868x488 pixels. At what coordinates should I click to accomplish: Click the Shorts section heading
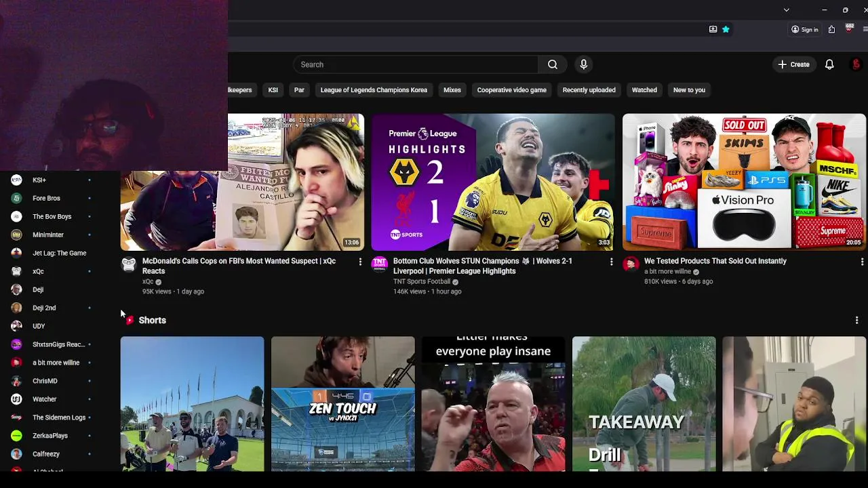pyautogui.click(x=152, y=320)
